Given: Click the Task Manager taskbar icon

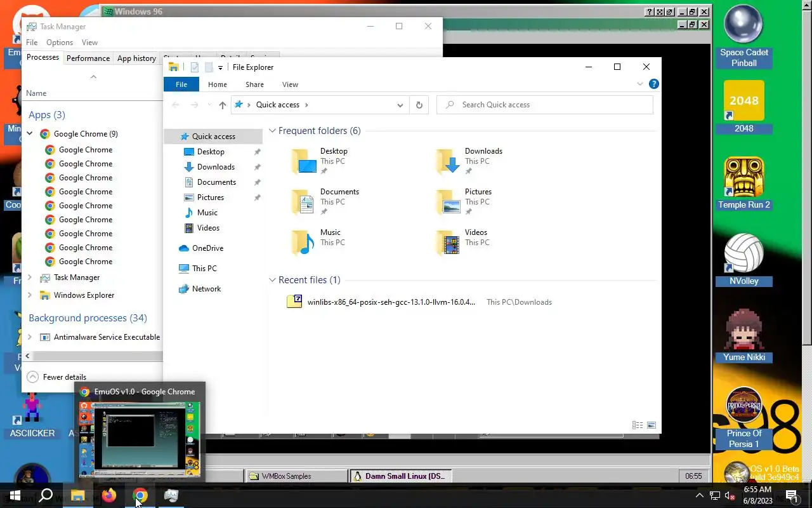Looking at the screenshot, I should [x=171, y=495].
